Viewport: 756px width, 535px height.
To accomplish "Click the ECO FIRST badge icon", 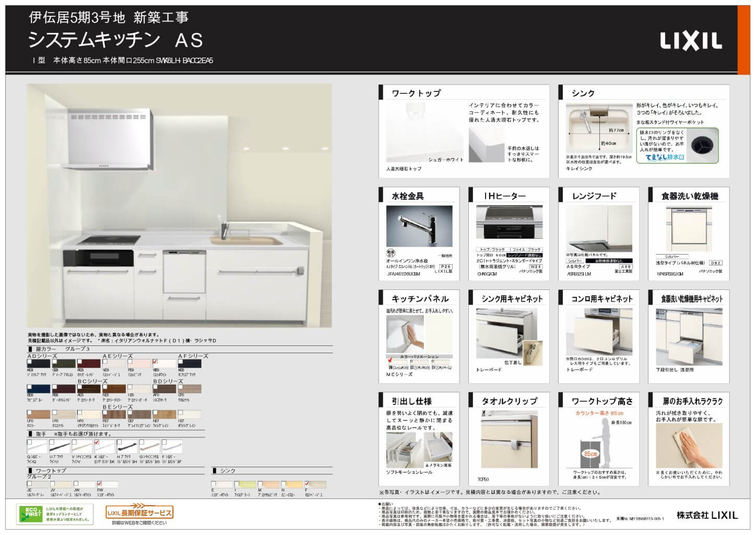I will tap(30, 514).
